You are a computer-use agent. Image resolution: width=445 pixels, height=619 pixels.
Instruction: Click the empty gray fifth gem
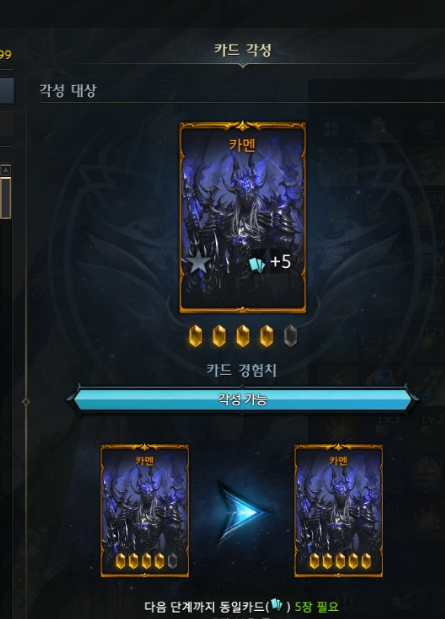(290, 336)
